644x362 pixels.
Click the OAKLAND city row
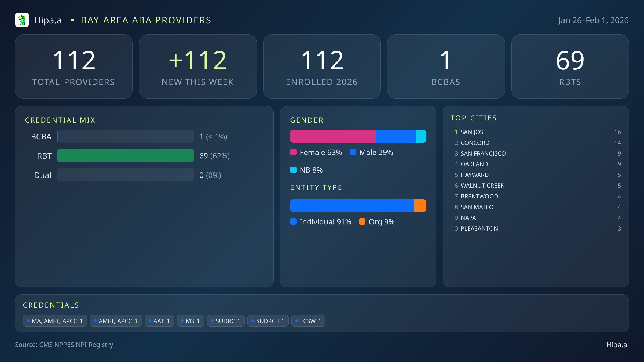474,164
